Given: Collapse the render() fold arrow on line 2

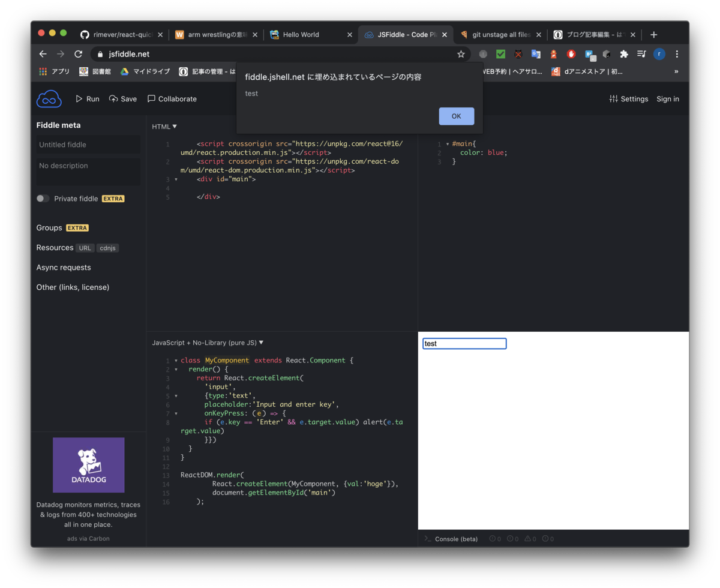Looking at the screenshot, I should (x=176, y=370).
